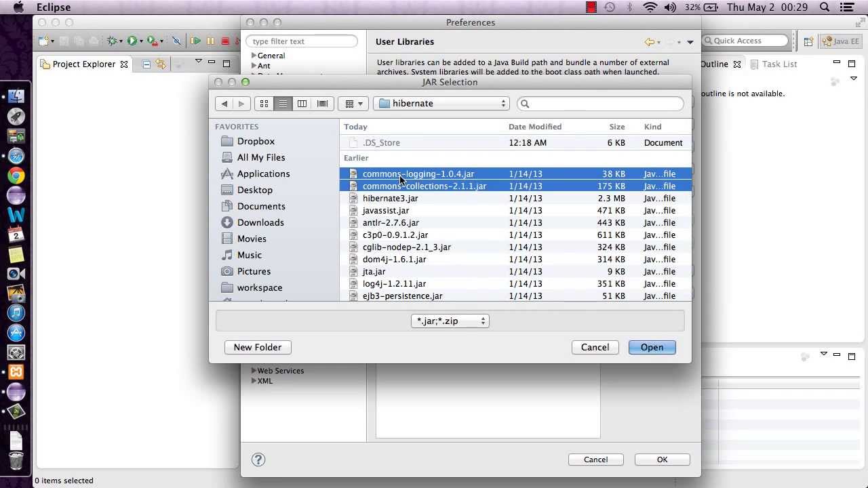The height and width of the screenshot is (488, 868).
Task: Click the Preferences filter text field
Action: click(x=302, y=41)
